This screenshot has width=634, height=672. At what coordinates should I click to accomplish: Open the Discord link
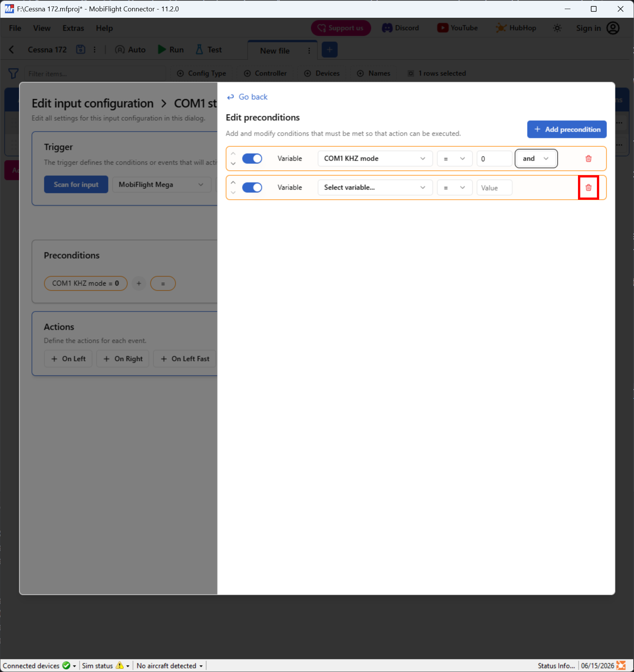pos(400,28)
